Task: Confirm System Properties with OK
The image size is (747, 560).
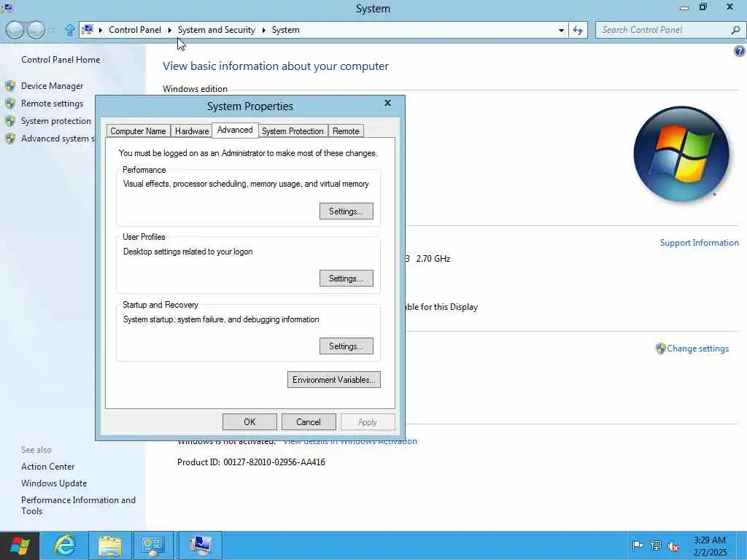Action: (249, 422)
